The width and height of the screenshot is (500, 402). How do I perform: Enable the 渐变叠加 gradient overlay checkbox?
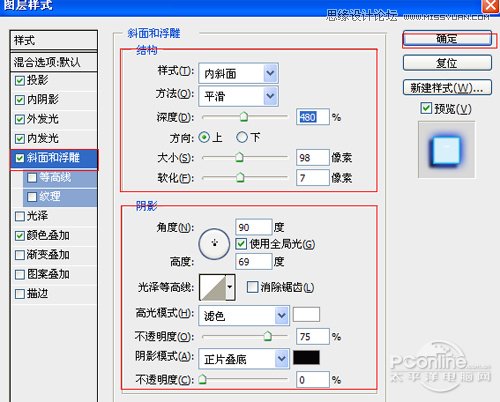[x=20, y=255]
